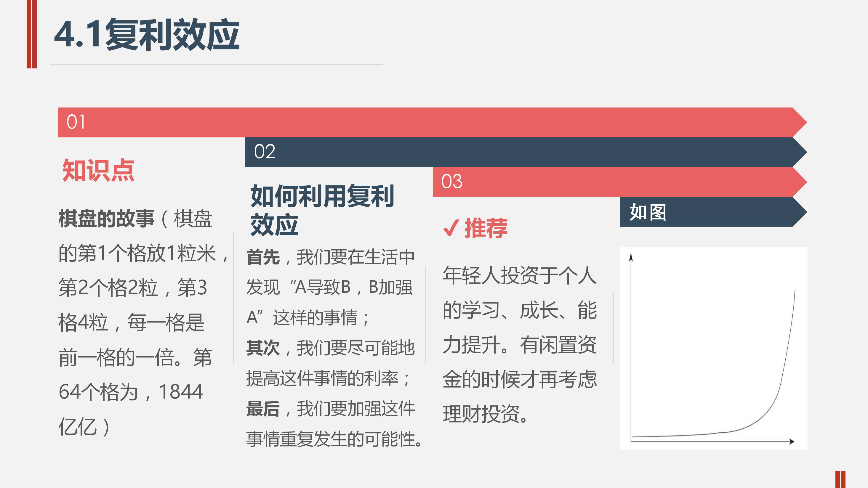Select the 01 label on red banner

coord(76,122)
